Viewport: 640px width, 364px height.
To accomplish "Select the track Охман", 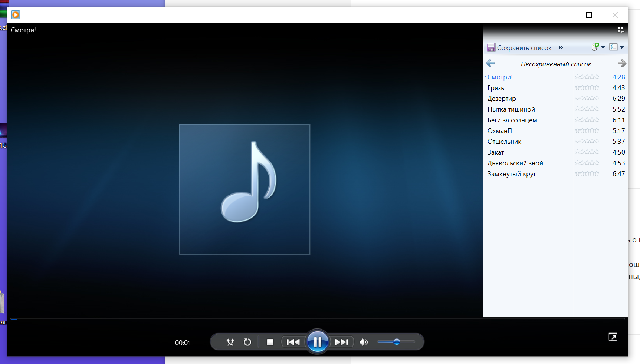I will tap(499, 131).
